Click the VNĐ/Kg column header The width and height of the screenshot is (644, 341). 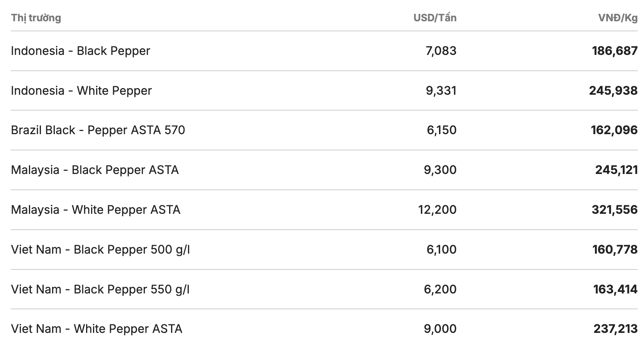[x=618, y=18]
